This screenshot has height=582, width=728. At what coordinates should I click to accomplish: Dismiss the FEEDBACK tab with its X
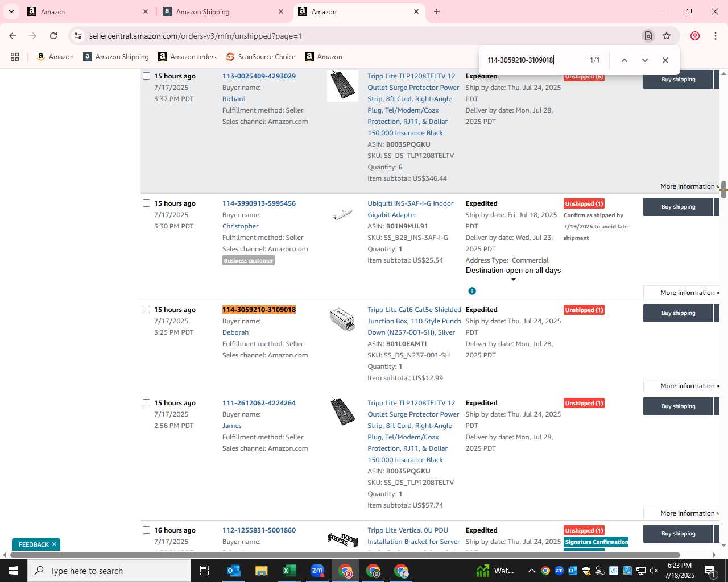click(x=54, y=544)
